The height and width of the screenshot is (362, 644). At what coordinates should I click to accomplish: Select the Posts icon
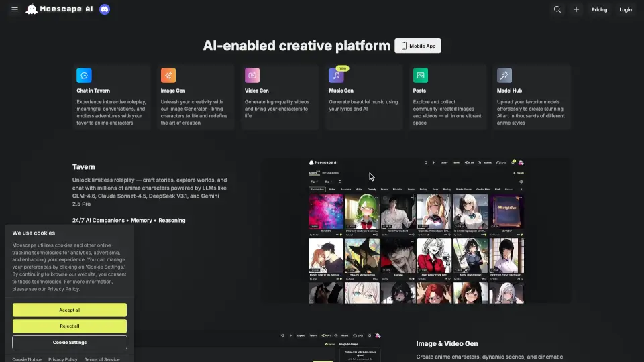(x=420, y=75)
